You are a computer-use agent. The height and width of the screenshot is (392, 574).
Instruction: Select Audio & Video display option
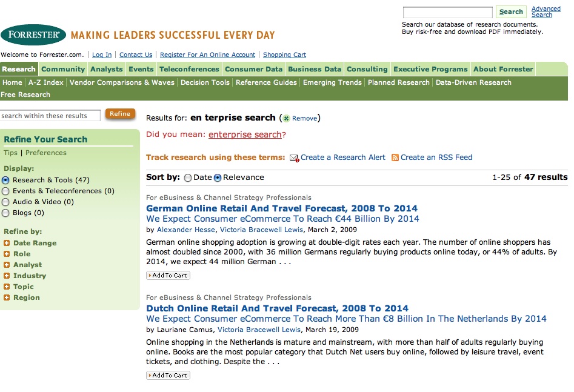(5, 202)
